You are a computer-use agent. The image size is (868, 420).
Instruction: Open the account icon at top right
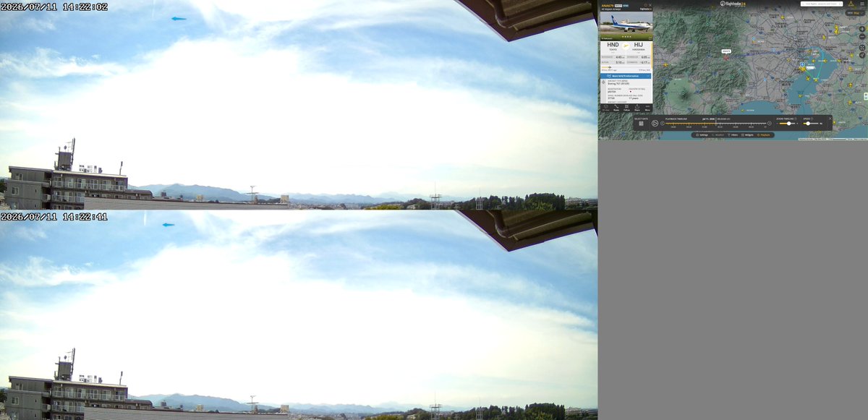tap(851, 4)
